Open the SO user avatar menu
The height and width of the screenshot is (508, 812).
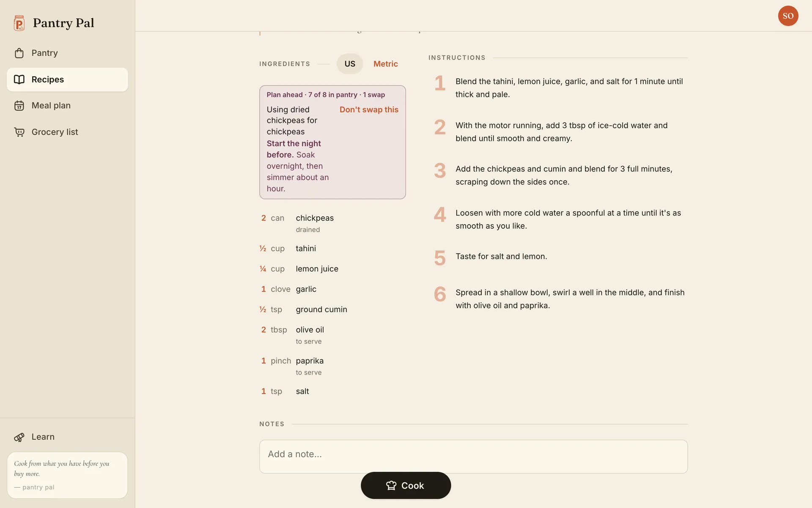[788, 16]
